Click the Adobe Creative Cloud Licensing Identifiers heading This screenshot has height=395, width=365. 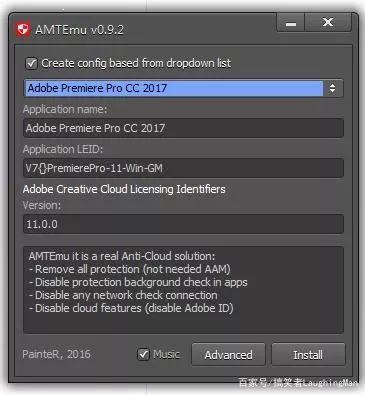[x=124, y=189]
